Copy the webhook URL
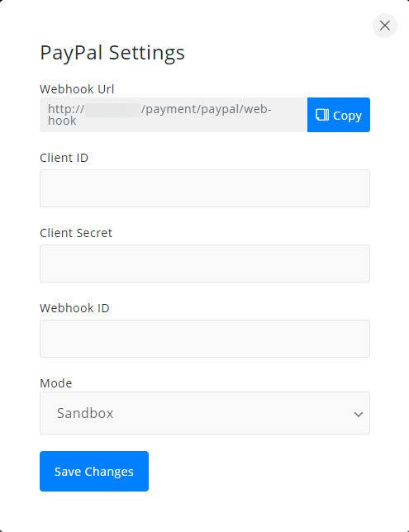409x532 pixels. click(339, 115)
